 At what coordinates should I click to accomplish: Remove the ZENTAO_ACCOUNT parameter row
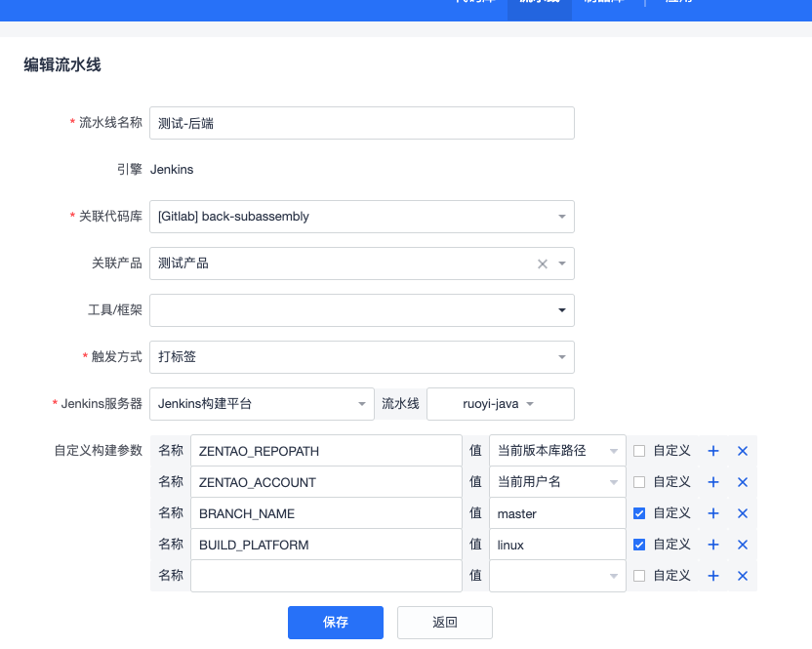click(742, 482)
